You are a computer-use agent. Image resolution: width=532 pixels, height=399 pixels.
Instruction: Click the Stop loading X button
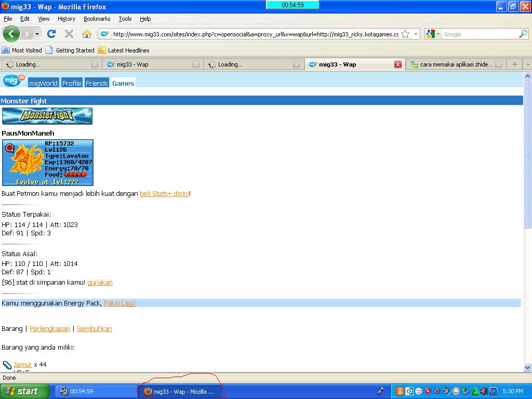(x=69, y=34)
